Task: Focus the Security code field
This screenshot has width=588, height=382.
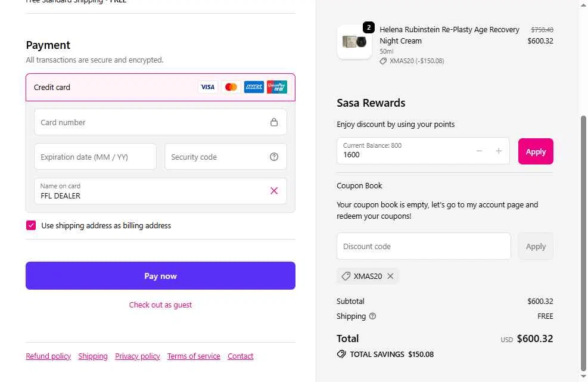Action: (226, 157)
